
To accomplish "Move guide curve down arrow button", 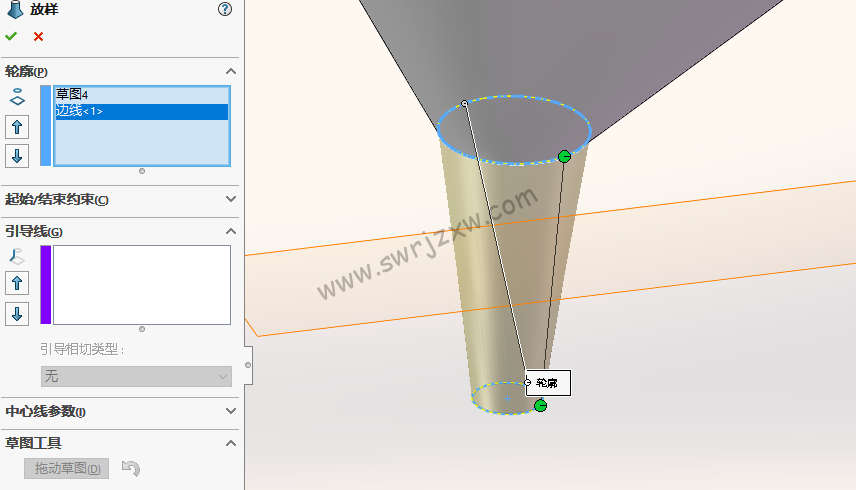I will click(17, 314).
